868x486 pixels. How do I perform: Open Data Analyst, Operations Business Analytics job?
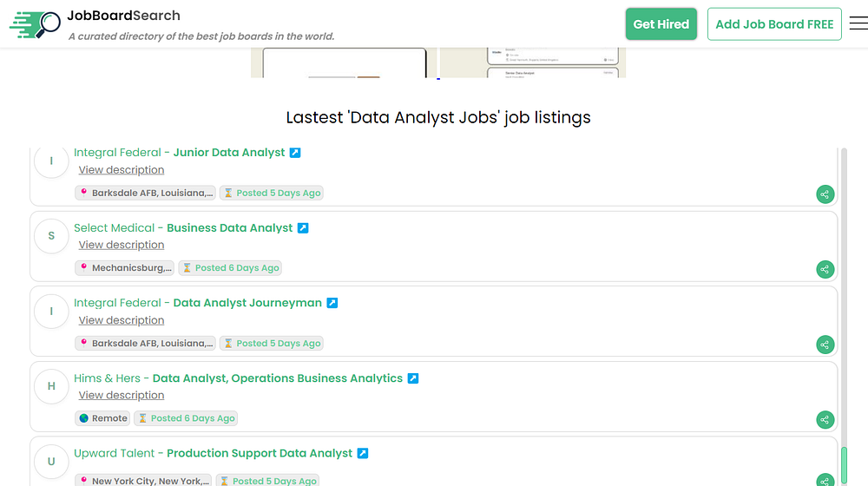(x=278, y=378)
